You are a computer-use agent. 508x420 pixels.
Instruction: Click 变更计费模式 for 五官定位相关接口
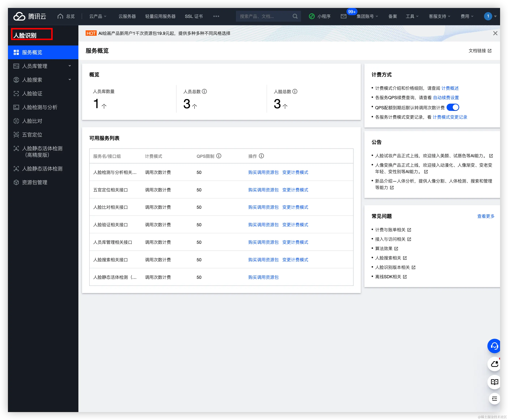[295, 190]
